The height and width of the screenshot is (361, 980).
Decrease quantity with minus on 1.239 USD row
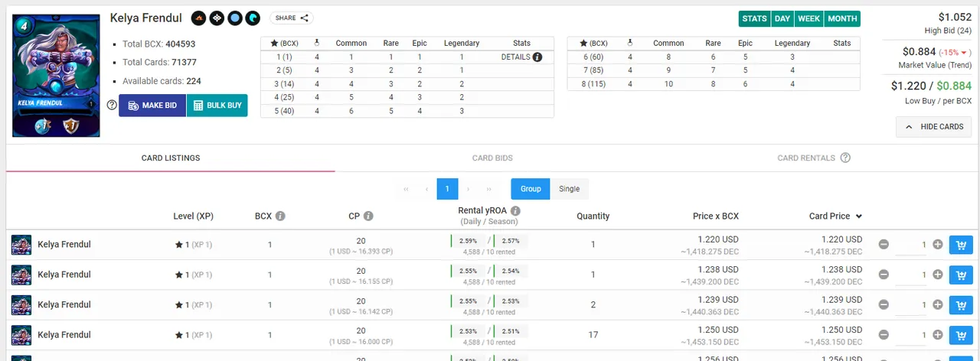884,304
